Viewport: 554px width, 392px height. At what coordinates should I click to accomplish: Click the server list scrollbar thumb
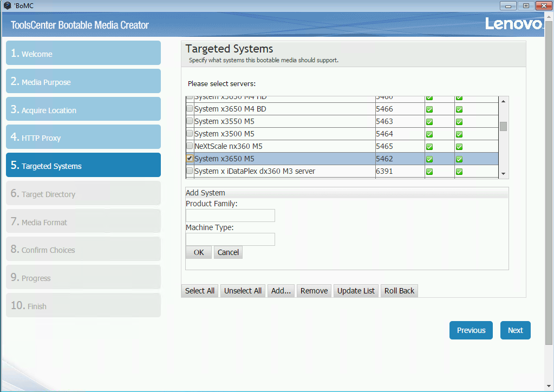click(504, 126)
